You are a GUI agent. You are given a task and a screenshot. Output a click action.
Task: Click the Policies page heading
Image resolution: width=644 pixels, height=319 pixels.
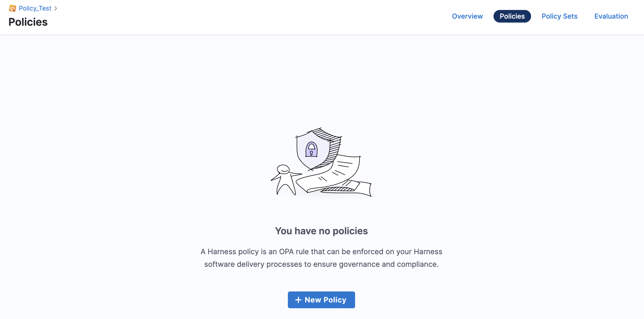(28, 22)
